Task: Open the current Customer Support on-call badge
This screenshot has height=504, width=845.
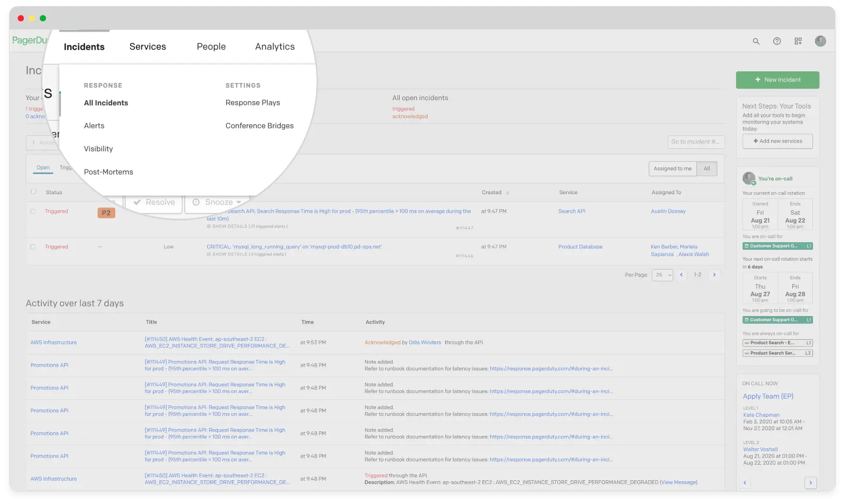Action: (777, 246)
